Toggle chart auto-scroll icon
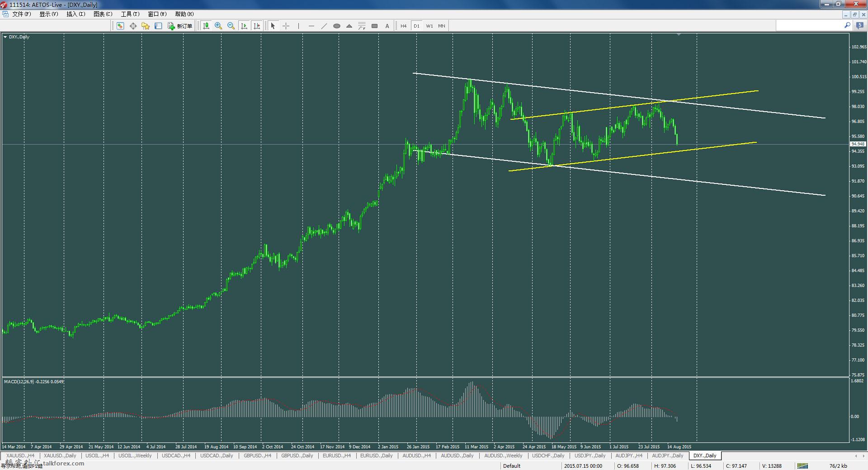 244,26
